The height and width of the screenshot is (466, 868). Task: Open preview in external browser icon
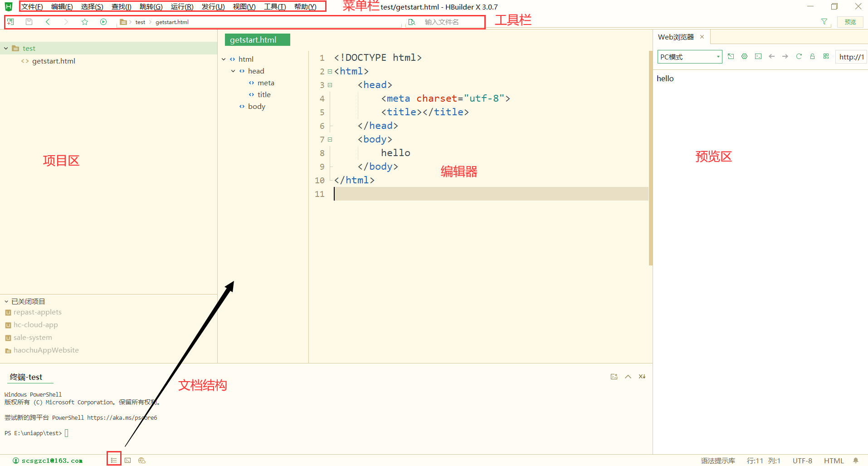[x=731, y=56]
